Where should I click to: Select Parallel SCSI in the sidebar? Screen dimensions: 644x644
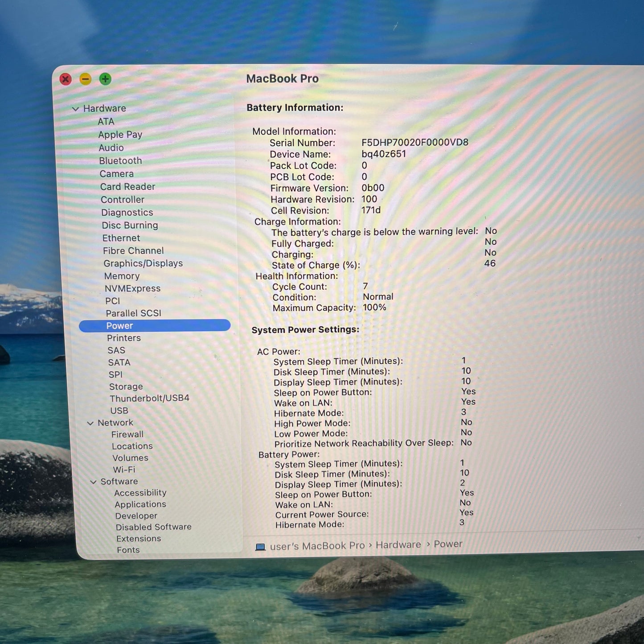[134, 313]
